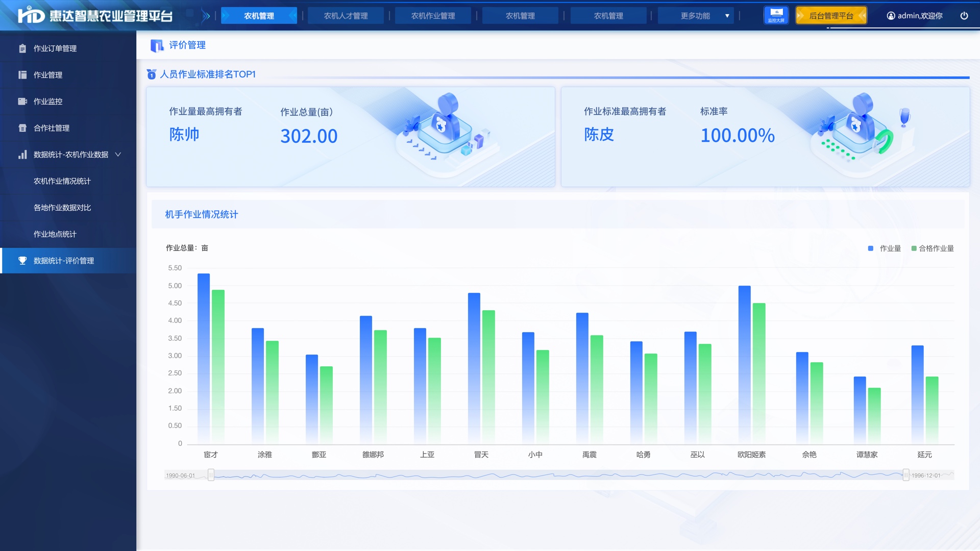Viewport: 980px width, 551px height.
Task: Click the middle of the date range slider track
Action: [x=558, y=475]
